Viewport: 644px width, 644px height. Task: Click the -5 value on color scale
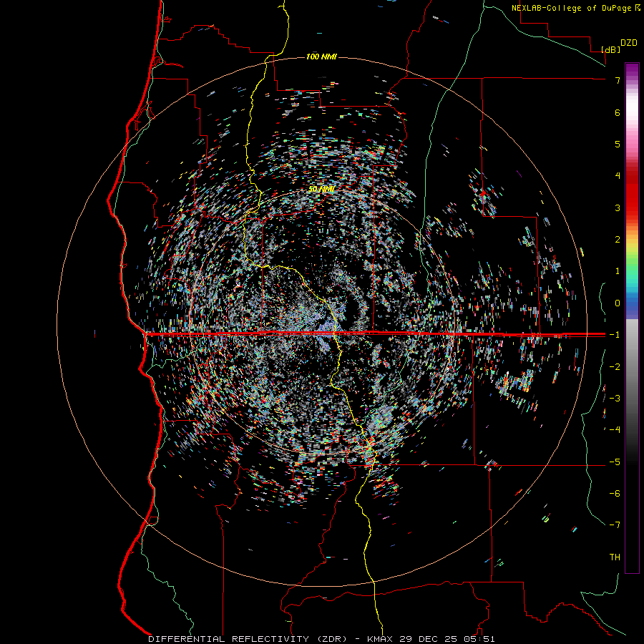point(615,462)
